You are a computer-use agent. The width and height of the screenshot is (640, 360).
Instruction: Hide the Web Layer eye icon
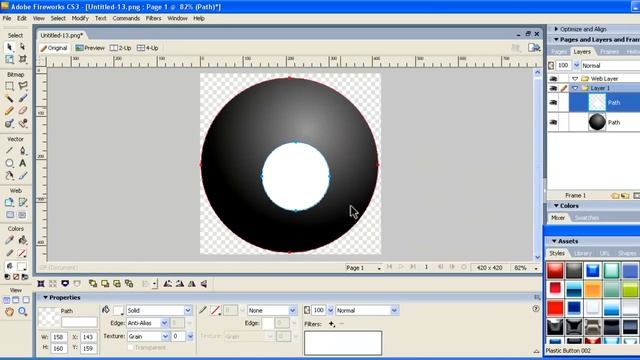click(x=553, y=78)
